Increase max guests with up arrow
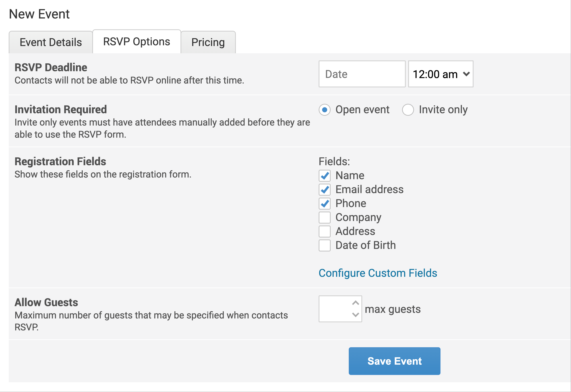 pos(355,303)
